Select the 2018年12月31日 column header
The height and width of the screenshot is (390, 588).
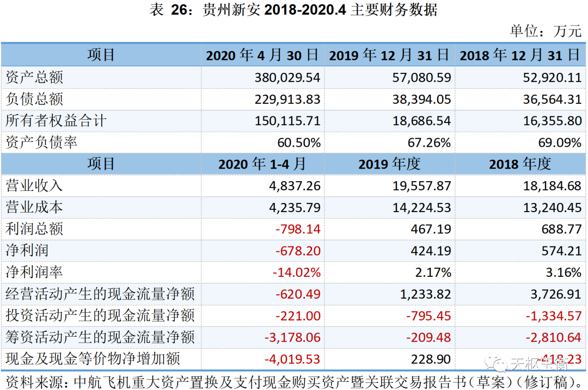519,55
